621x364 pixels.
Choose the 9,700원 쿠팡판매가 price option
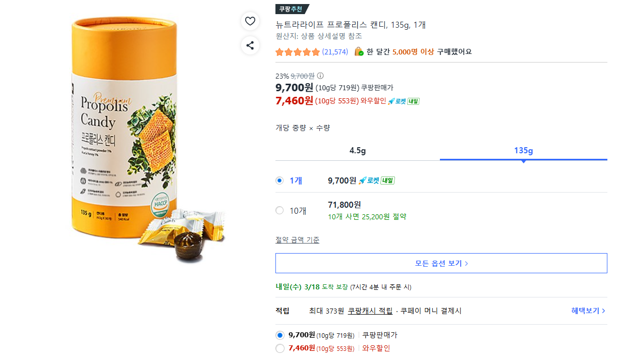280,335
